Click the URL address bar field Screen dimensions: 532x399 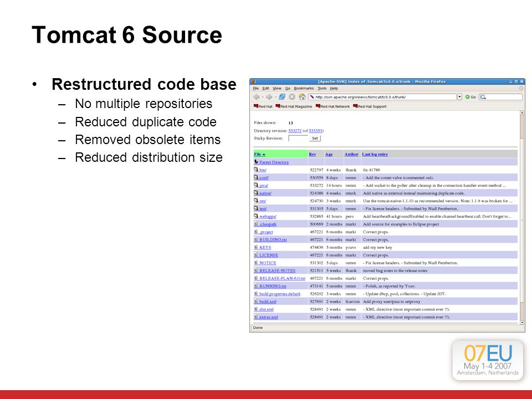[382, 97]
